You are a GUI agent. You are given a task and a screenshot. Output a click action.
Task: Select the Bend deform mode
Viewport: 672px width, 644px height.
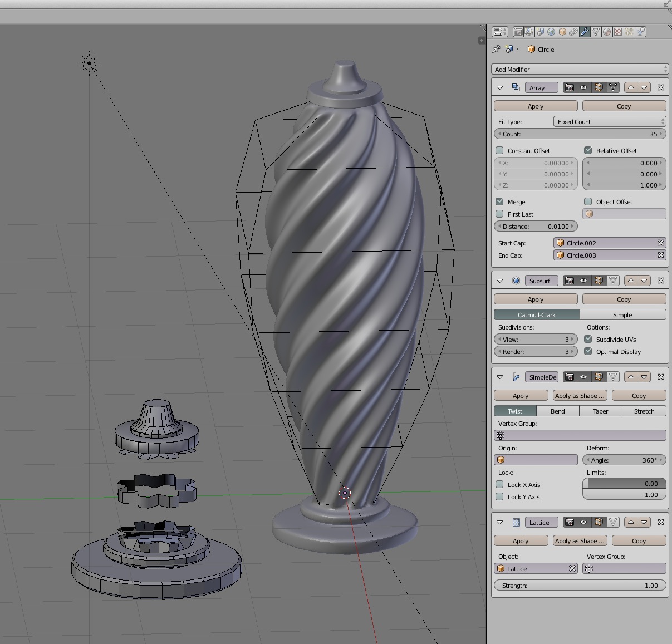pos(558,411)
